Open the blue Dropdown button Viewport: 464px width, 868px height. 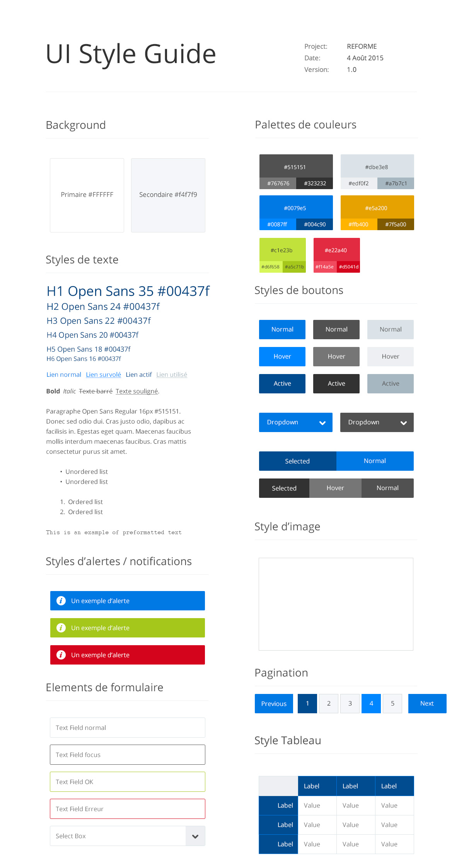(x=296, y=422)
